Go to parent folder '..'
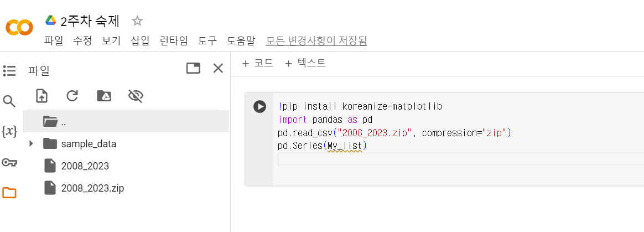 tap(126, 121)
